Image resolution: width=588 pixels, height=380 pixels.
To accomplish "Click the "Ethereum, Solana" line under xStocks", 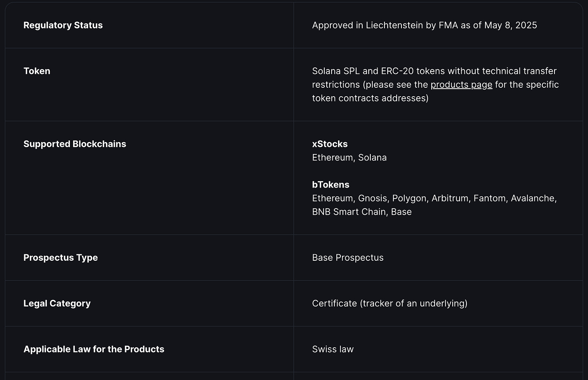I will pos(349,158).
